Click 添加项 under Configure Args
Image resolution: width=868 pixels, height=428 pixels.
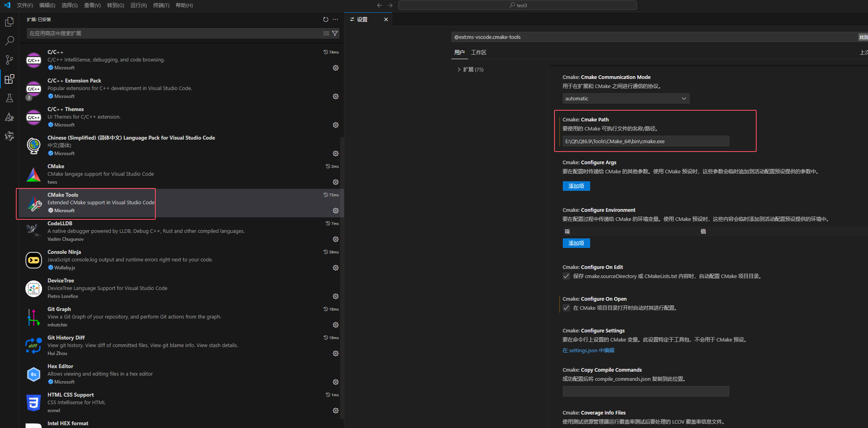(x=576, y=186)
